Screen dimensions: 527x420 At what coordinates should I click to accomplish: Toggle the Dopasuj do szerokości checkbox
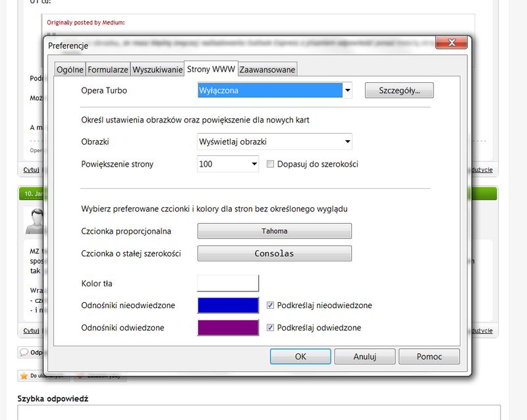270,164
